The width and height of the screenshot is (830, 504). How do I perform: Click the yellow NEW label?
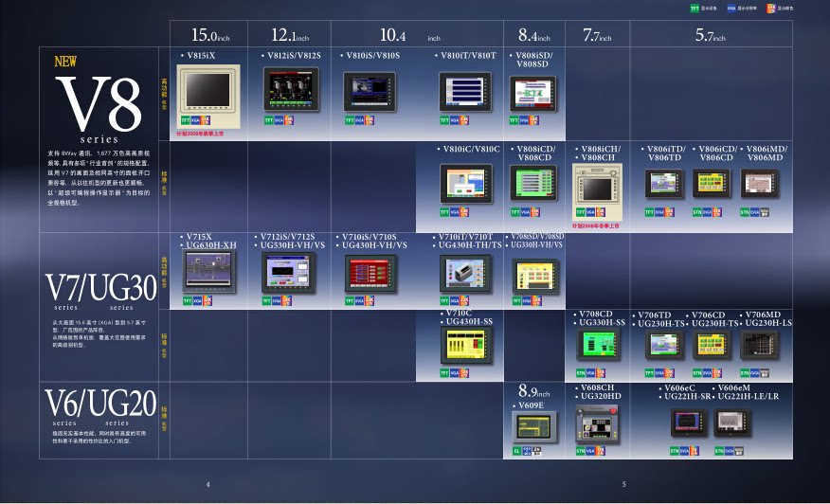point(65,62)
